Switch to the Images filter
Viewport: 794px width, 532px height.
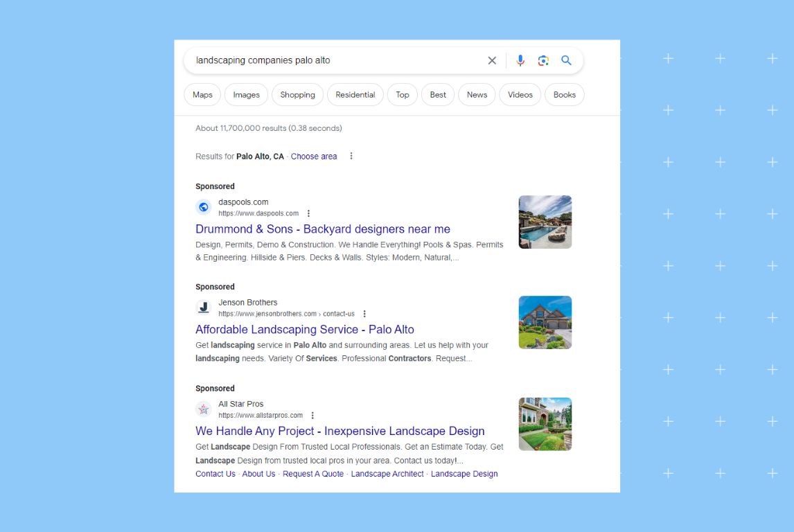(246, 95)
